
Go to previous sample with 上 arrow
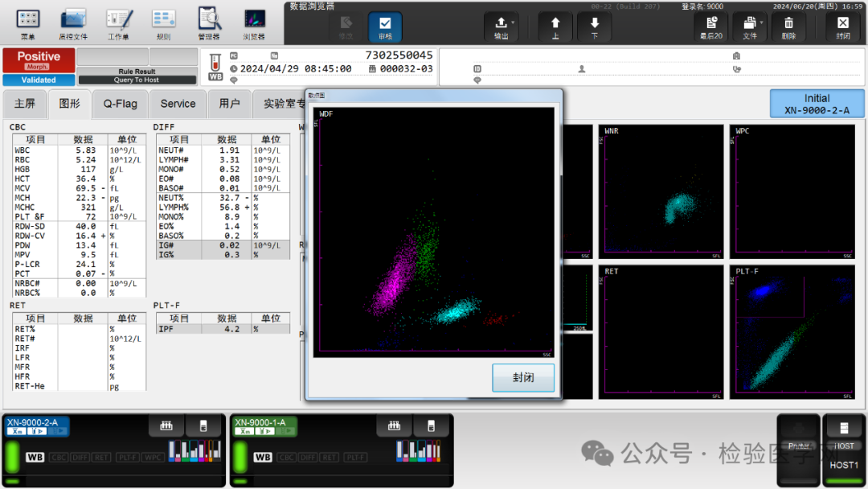click(555, 27)
